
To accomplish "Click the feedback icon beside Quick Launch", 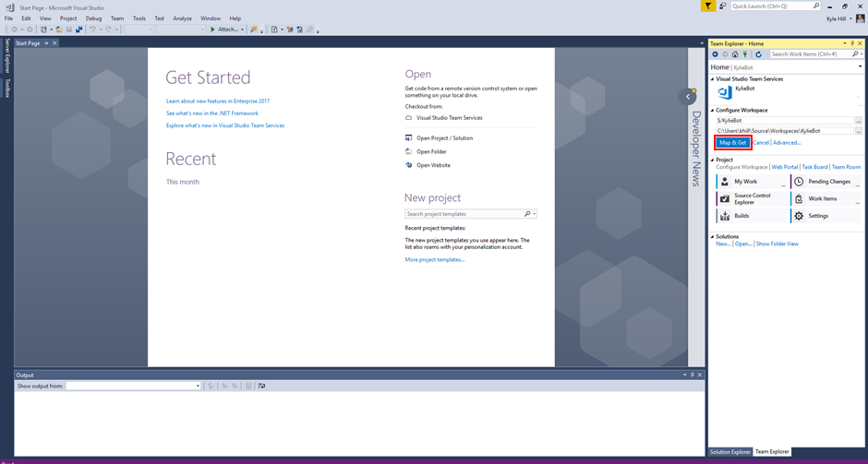I will pyautogui.click(x=722, y=6).
